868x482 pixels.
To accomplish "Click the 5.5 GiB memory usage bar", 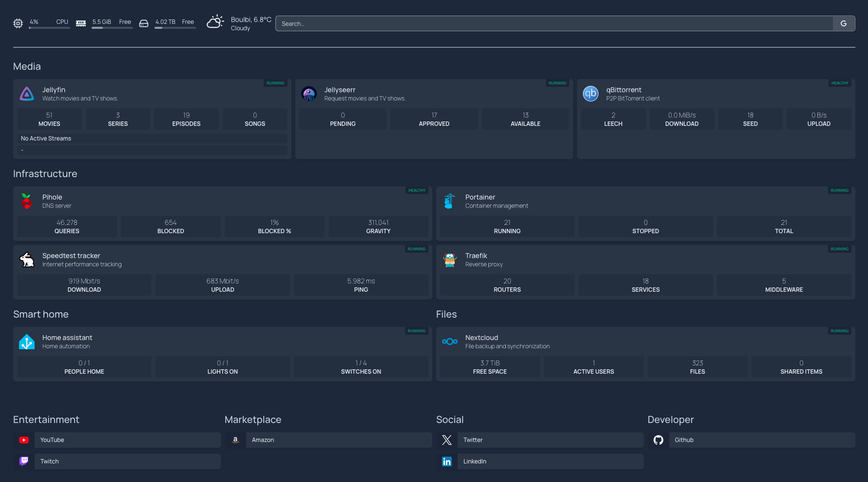I will click(x=112, y=28).
